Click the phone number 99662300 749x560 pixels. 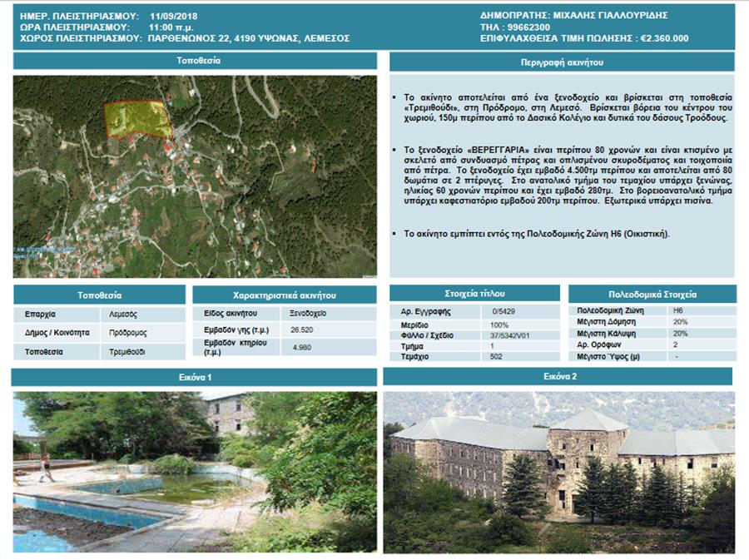coord(528,27)
